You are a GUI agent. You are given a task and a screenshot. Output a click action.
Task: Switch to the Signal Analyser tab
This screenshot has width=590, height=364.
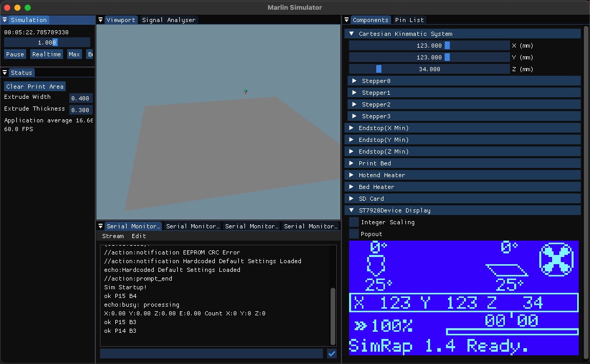click(168, 19)
